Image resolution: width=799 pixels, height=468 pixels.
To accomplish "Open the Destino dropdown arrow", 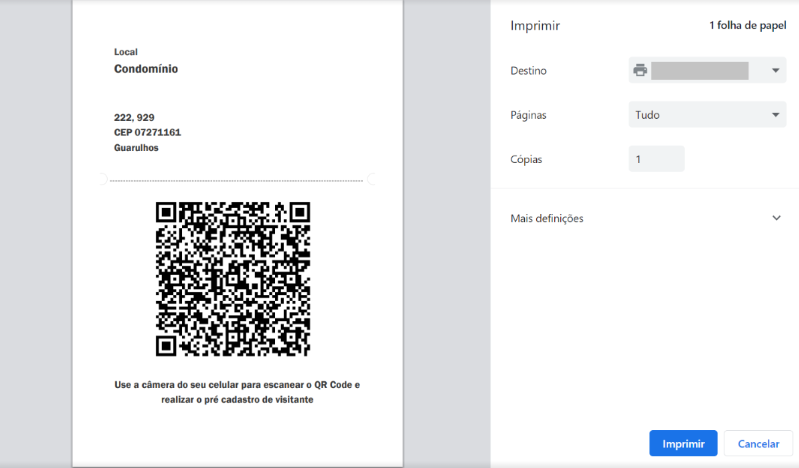I will (x=776, y=71).
